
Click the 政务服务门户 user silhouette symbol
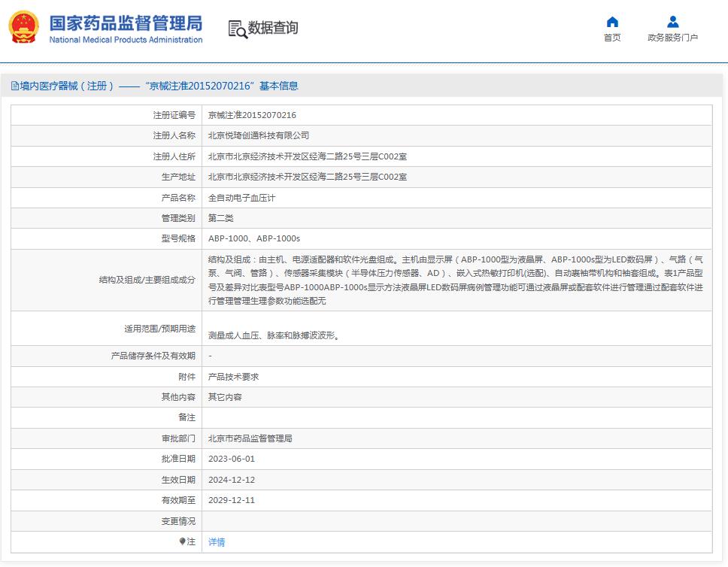673,22
